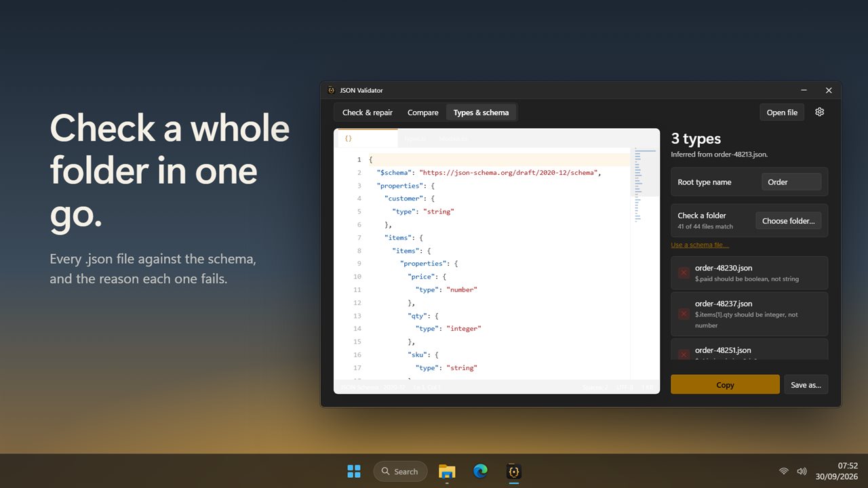Click the Root type name field containing Order
The height and width of the screenshot is (488, 868).
point(791,182)
